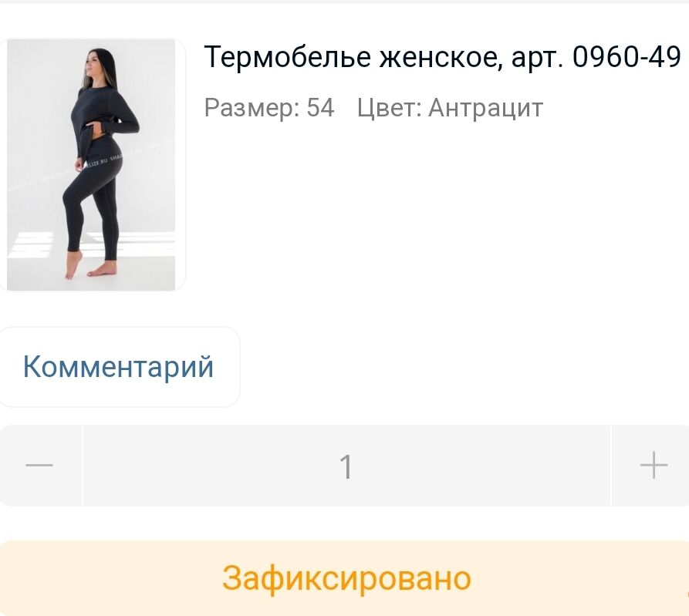Add a comment to this order item
This screenshot has width=689, height=616.
[119, 367]
